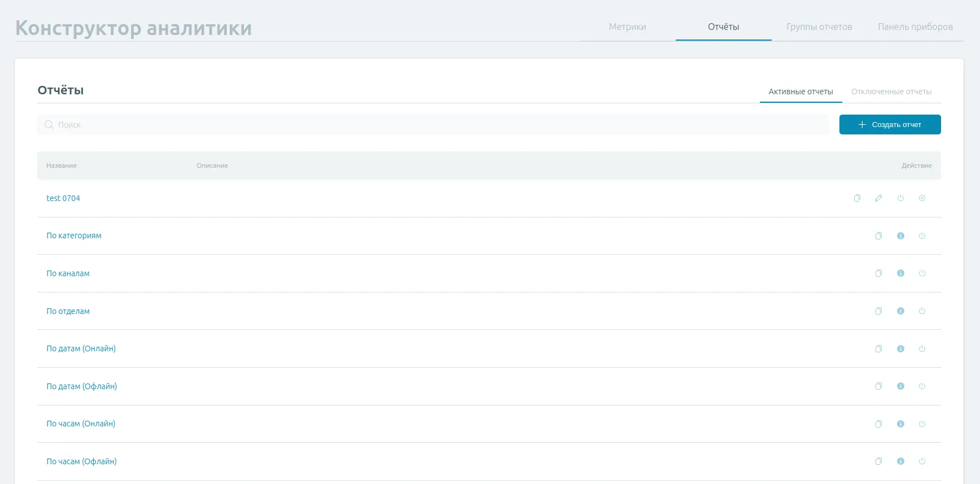Copy the test 0704 report
980x484 pixels.
pyautogui.click(x=857, y=198)
